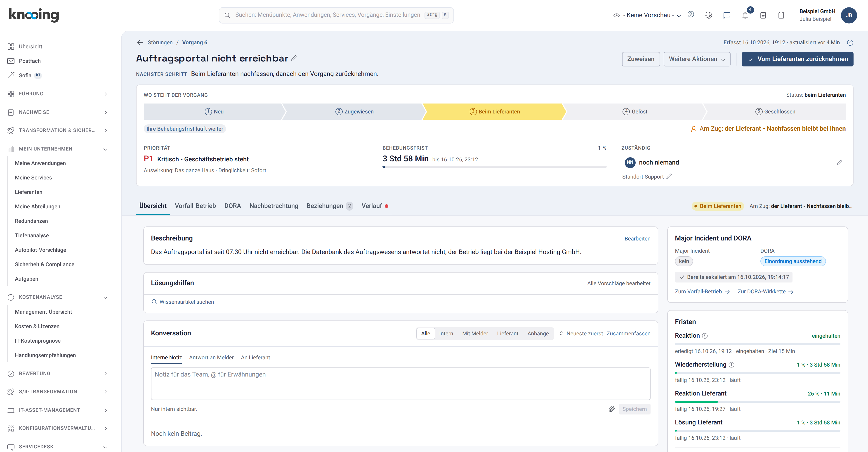The height and width of the screenshot is (452, 868).
Task: Click the info icon next to Reaktion
Action: 705,336
